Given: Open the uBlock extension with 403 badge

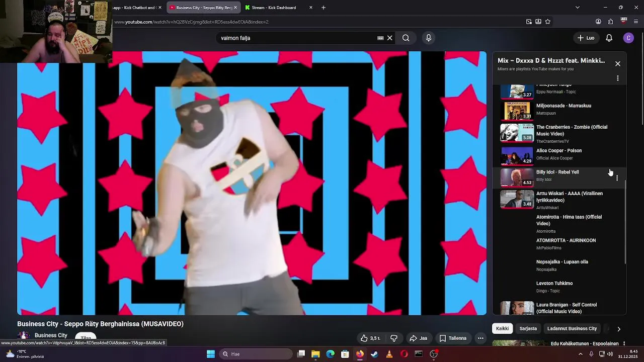Looking at the screenshot, I should [x=623, y=21].
